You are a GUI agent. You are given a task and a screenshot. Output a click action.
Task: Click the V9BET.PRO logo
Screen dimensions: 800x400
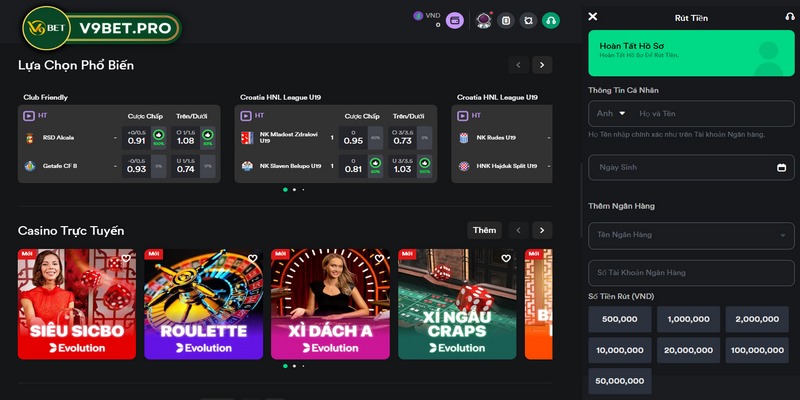click(x=101, y=26)
